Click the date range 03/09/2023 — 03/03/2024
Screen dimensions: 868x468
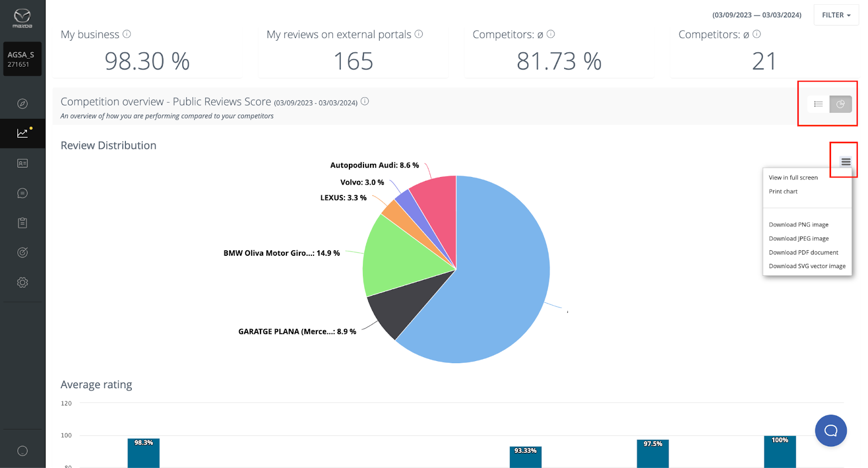(x=757, y=15)
